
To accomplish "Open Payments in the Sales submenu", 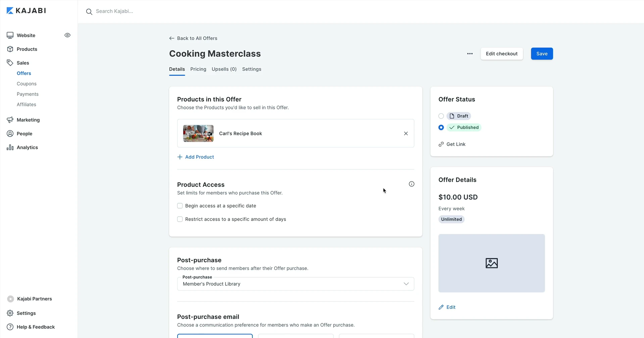I will tap(28, 94).
